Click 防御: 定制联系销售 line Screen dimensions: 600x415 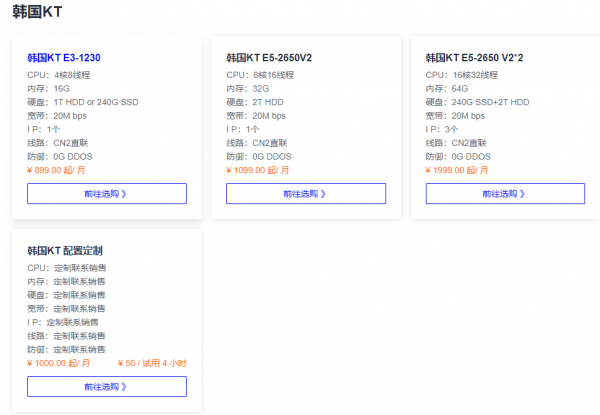pyautogui.click(x=66, y=349)
